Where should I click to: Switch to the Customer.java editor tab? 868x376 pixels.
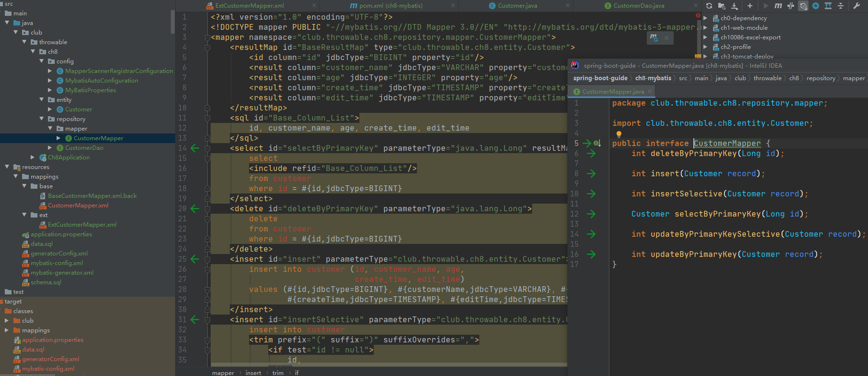tap(517, 6)
